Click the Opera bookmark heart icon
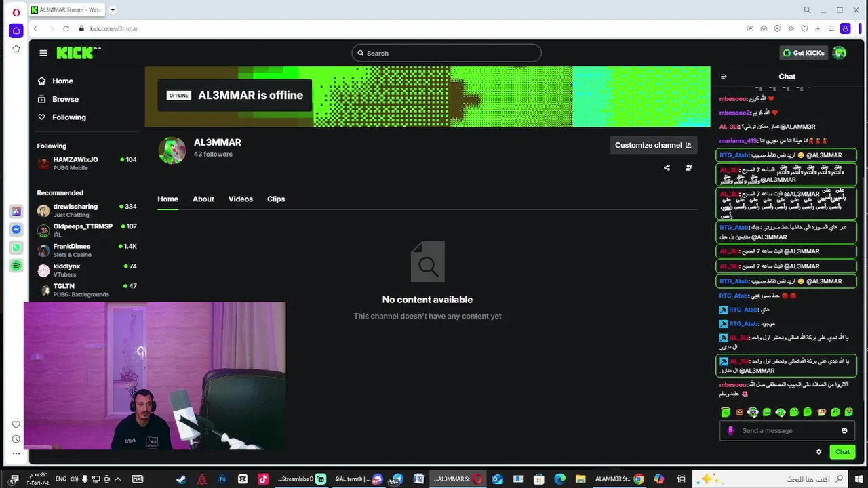Viewport: 868px width, 488px height. click(804, 28)
